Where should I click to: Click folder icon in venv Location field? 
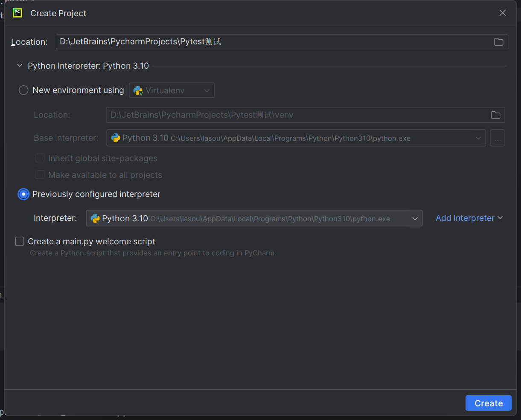pos(495,115)
